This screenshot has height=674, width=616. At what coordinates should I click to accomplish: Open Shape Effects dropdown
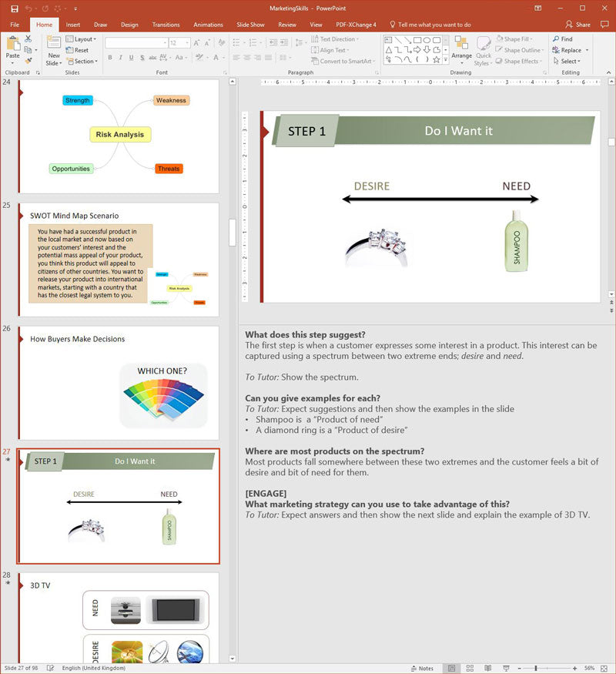coord(519,61)
